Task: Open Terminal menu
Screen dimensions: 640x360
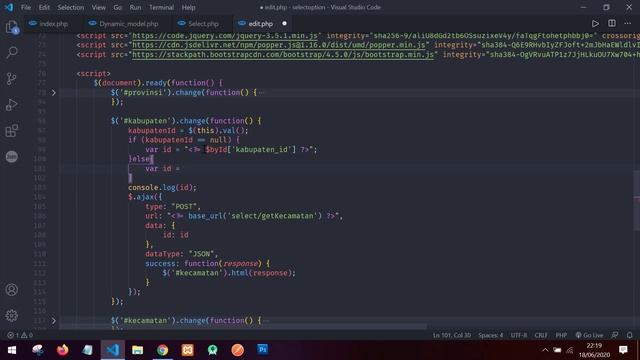Action: tap(161, 7)
